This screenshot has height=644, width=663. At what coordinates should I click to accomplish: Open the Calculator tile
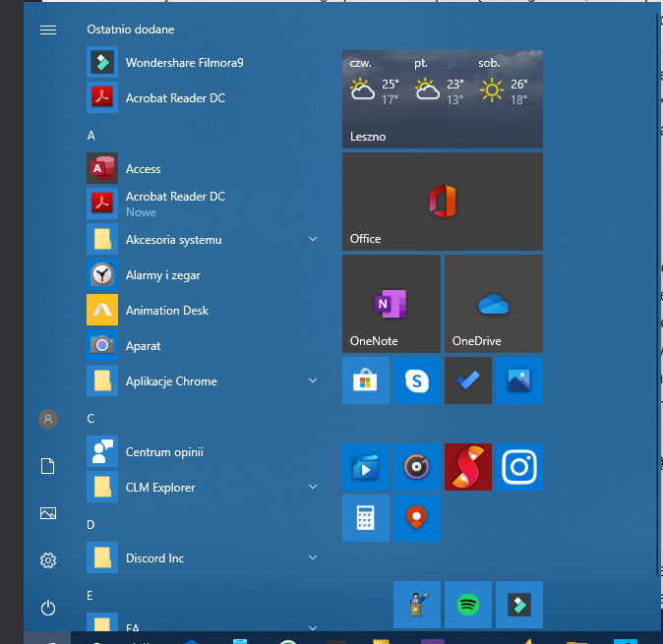(366, 518)
